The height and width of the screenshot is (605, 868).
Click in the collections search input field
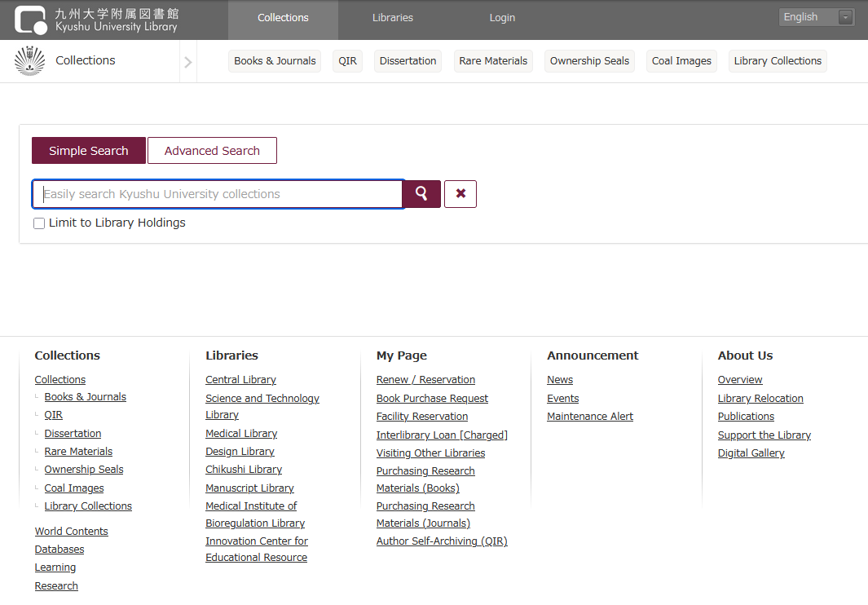218,194
